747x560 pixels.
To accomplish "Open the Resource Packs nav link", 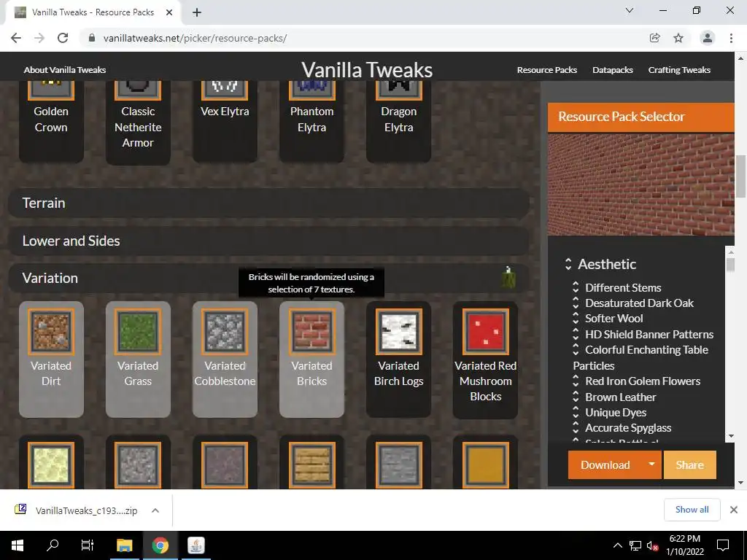I will coord(547,70).
